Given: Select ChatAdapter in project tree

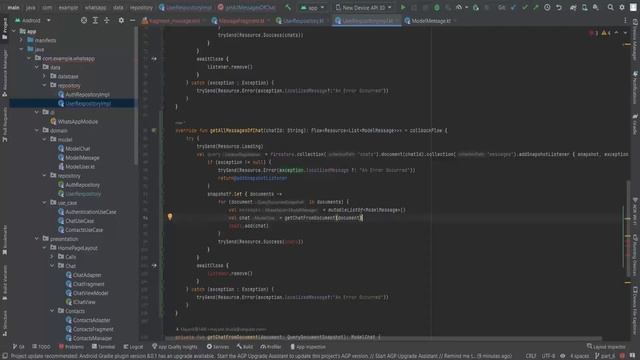Looking at the screenshot, I should 87,275.
